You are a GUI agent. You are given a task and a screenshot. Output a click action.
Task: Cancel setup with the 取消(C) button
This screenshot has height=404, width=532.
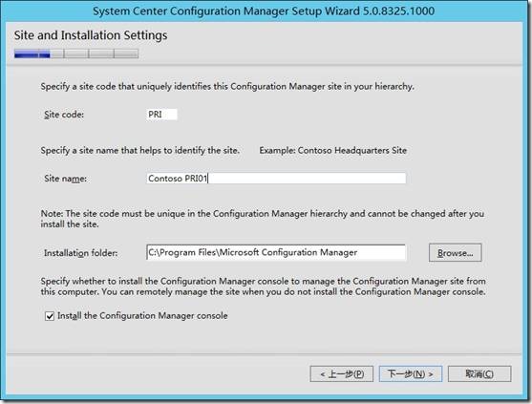coord(479,373)
